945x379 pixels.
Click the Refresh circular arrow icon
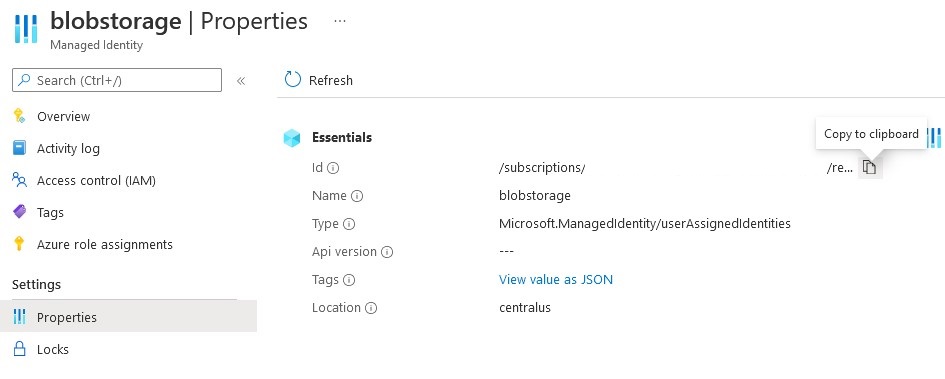292,80
